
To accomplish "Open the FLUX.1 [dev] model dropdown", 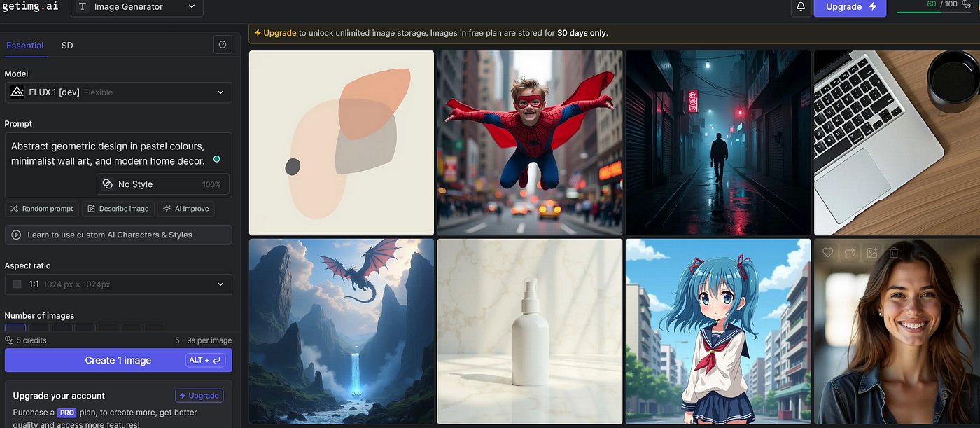I will click(x=118, y=92).
